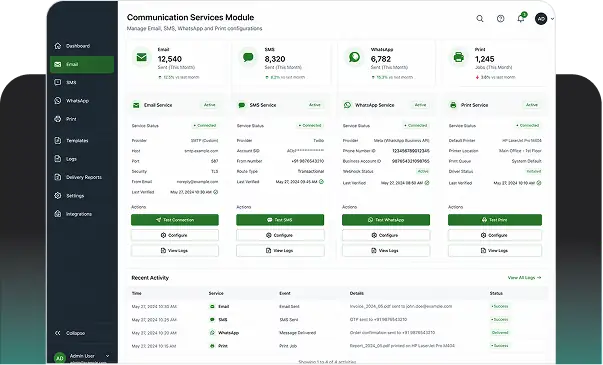Expand the profile dropdown arrow beside AD avatar

552,18
